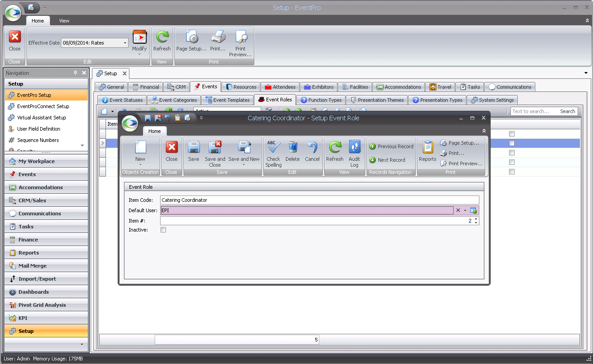Image resolution: width=593 pixels, height=364 pixels.
Task: Open the Resources setup tab
Action: pyautogui.click(x=241, y=87)
